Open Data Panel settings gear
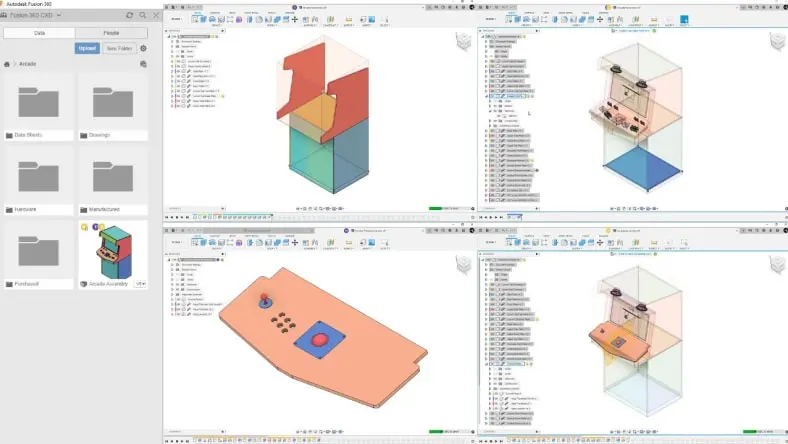788x444 pixels. (x=143, y=48)
